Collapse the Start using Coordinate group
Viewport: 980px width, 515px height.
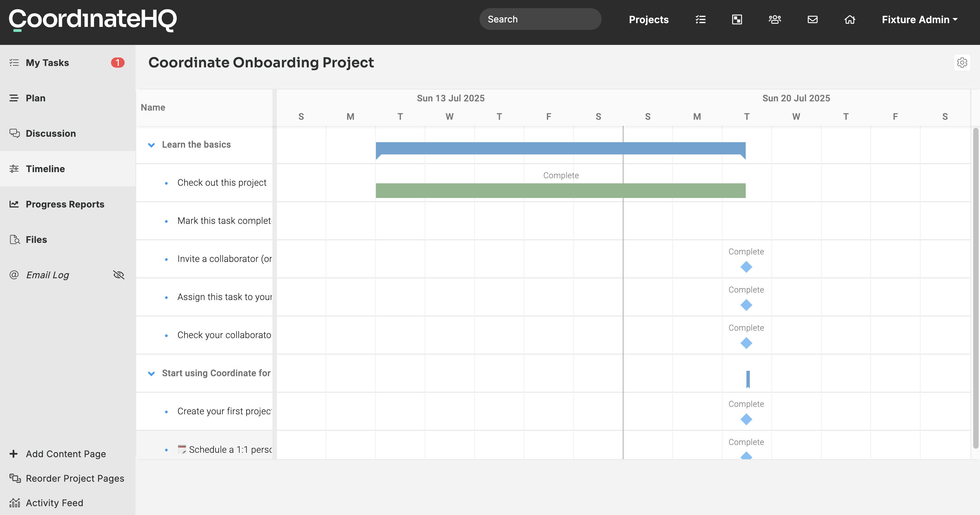[151, 373]
